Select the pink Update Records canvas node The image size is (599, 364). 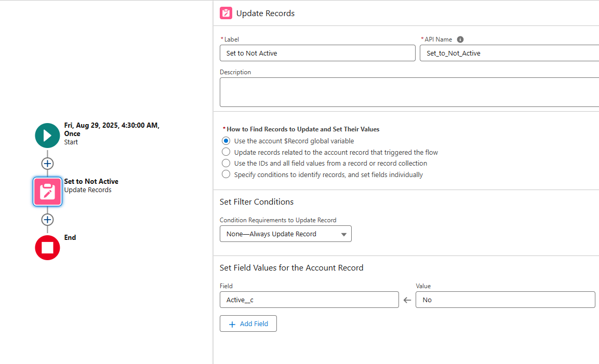click(47, 192)
